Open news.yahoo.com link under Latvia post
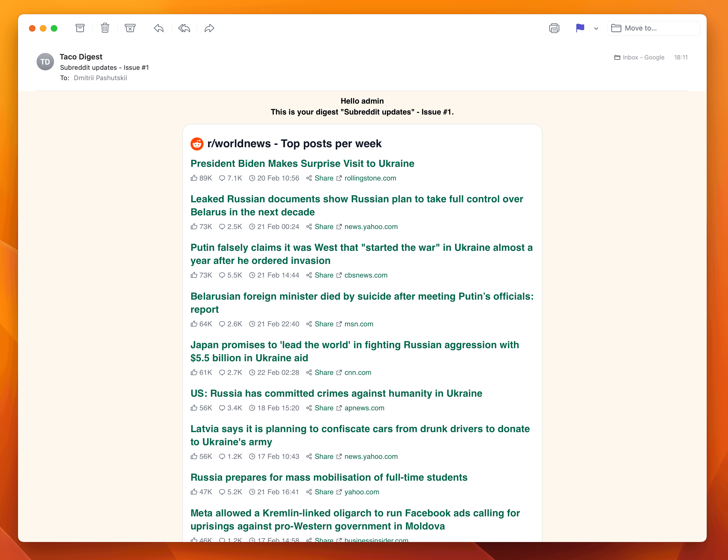This screenshot has height=560, width=728. coord(371,456)
